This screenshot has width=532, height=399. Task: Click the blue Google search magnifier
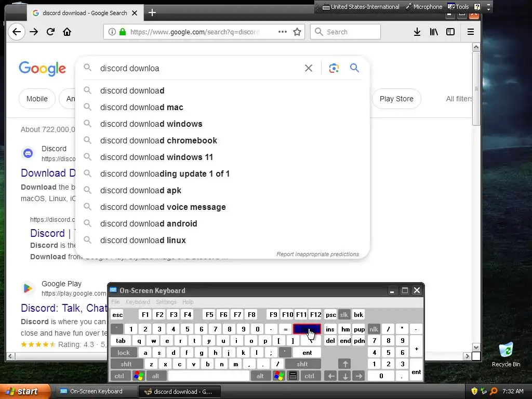(x=354, y=68)
